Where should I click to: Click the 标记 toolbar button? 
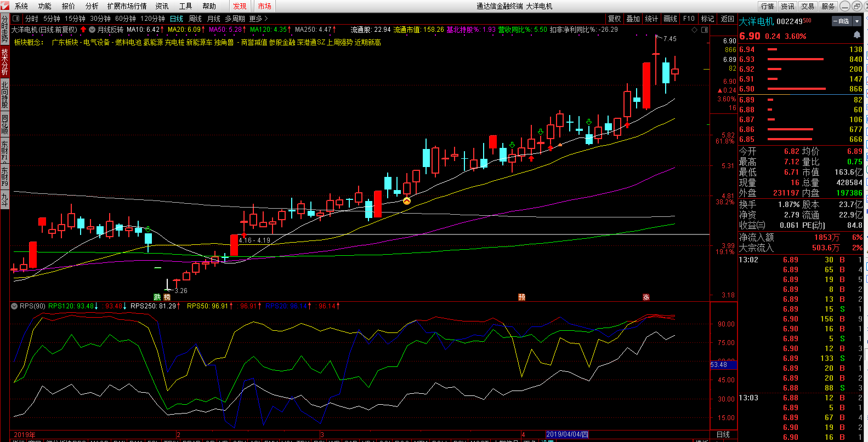707,19
